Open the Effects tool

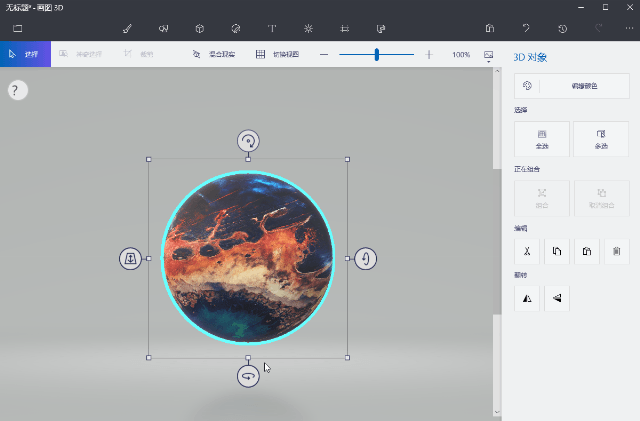[x=308, y=28]
